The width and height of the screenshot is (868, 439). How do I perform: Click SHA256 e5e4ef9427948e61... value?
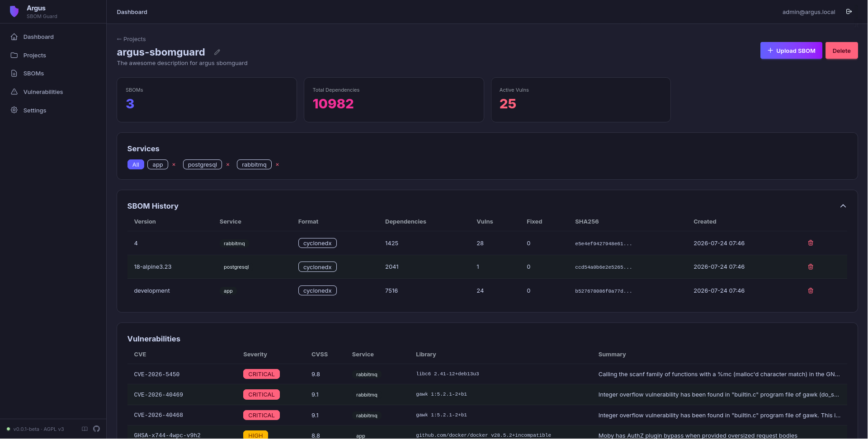pos(604,244)
